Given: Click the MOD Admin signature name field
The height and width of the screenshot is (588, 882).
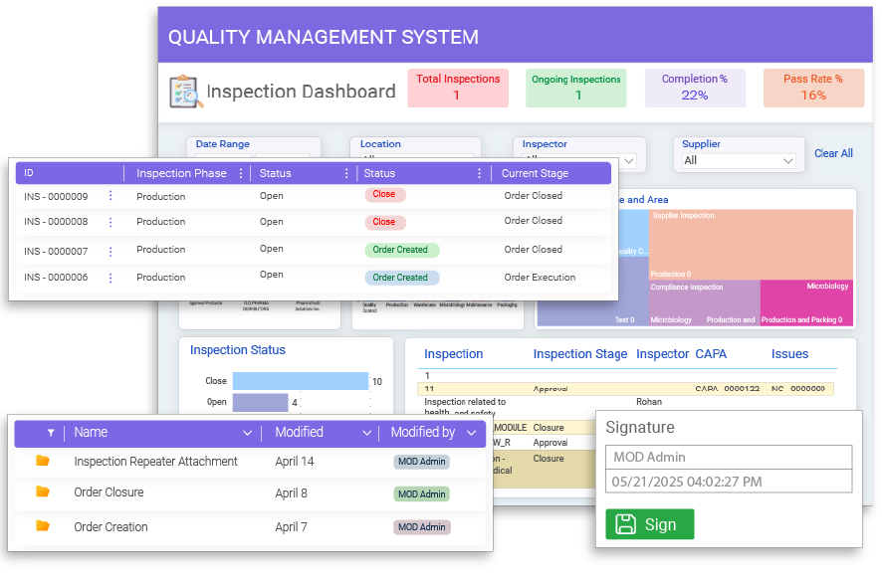Looking at the screenshot, I should (728, 457).
